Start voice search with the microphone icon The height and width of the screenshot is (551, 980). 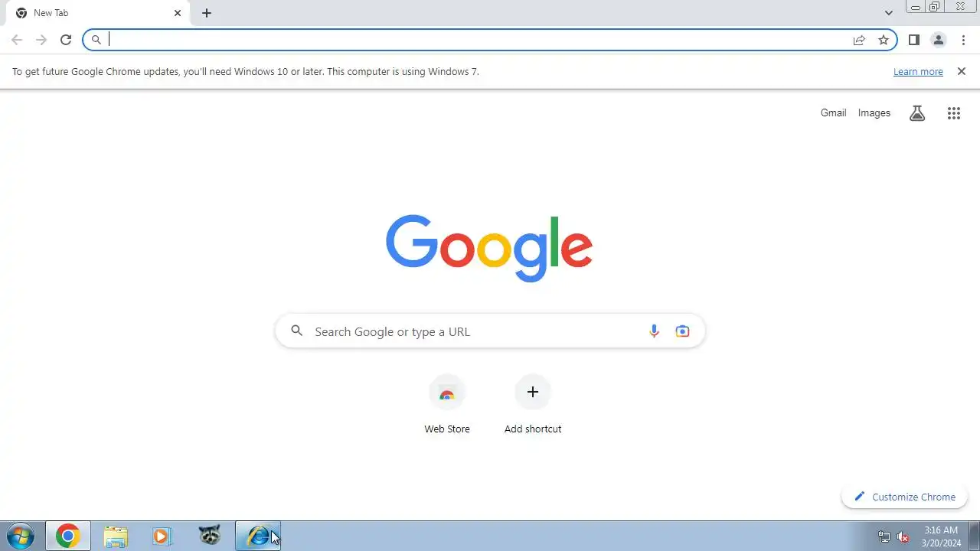click(654, 331)
